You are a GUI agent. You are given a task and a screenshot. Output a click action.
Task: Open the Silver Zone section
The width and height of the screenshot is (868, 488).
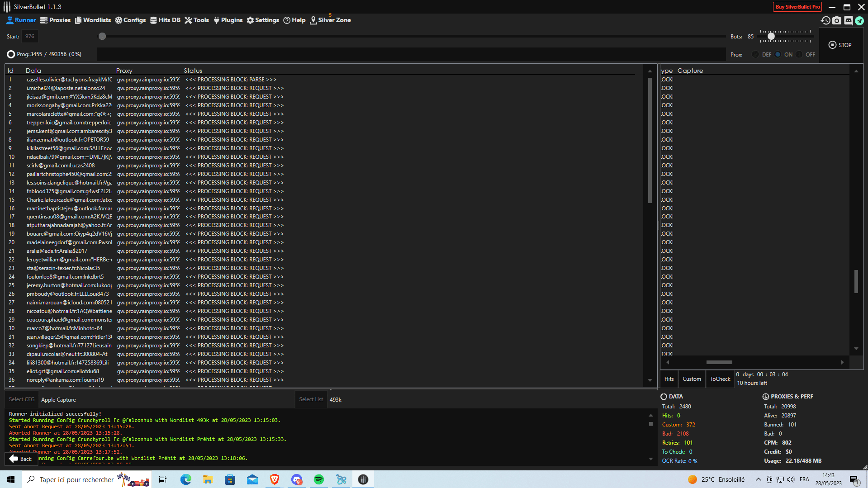click(x=331, y=20)
